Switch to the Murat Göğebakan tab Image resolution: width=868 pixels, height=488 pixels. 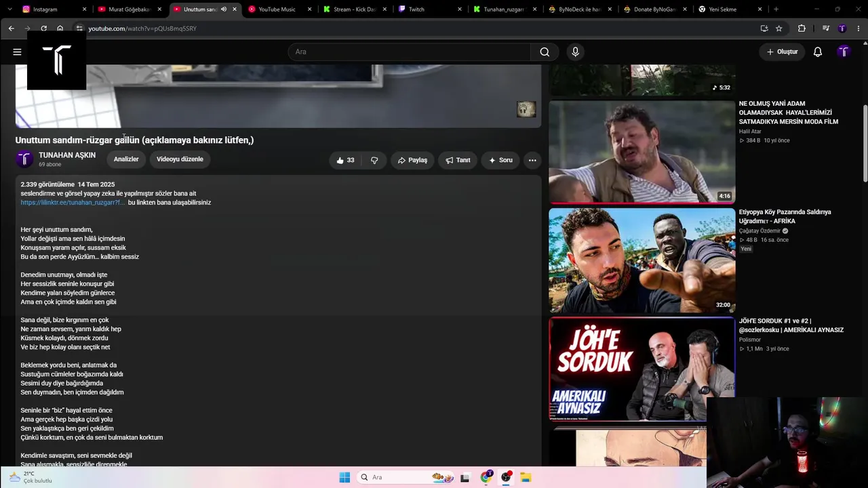click(x=129, y=9)
